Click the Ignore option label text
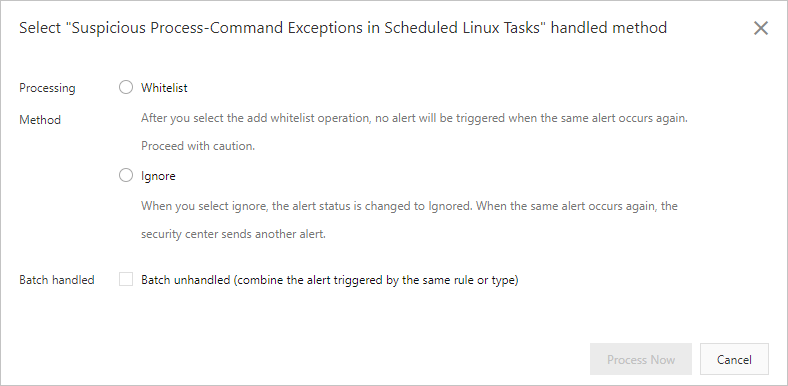 [158, 176]
